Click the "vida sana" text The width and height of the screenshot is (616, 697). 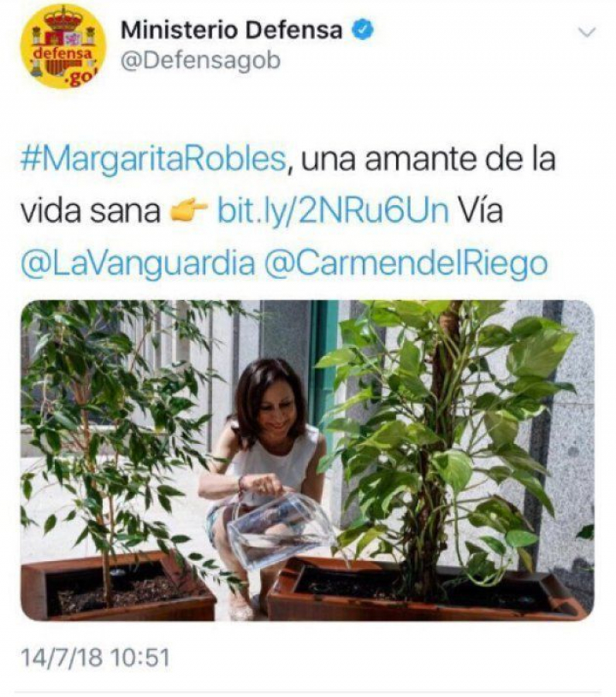point(91,211)
